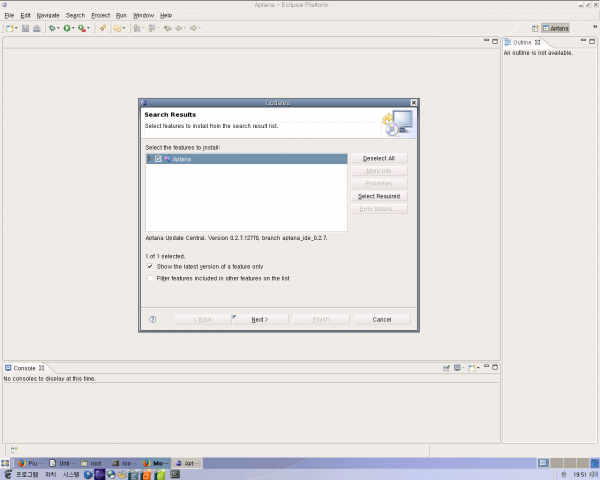Switch to the Outline tab
The image size is (600, 480).
point(522,42)
